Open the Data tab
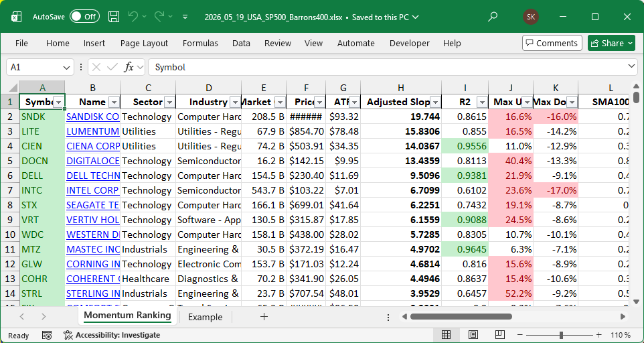This screenshot has height=343, width=644. click(241, 43)
